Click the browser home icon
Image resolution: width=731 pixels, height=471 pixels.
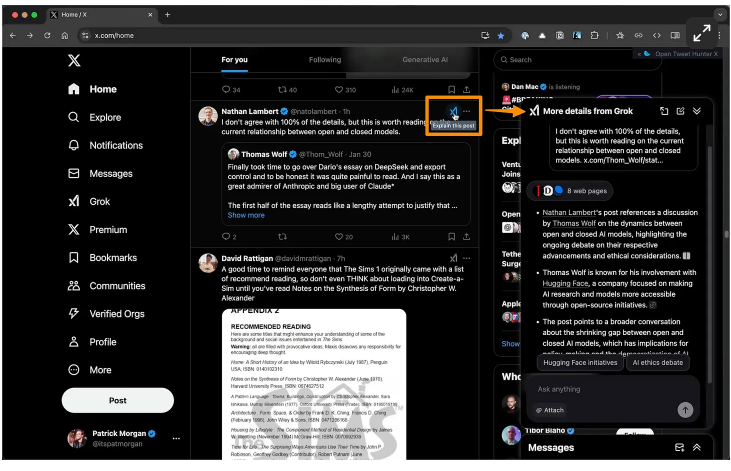[65, 35]
